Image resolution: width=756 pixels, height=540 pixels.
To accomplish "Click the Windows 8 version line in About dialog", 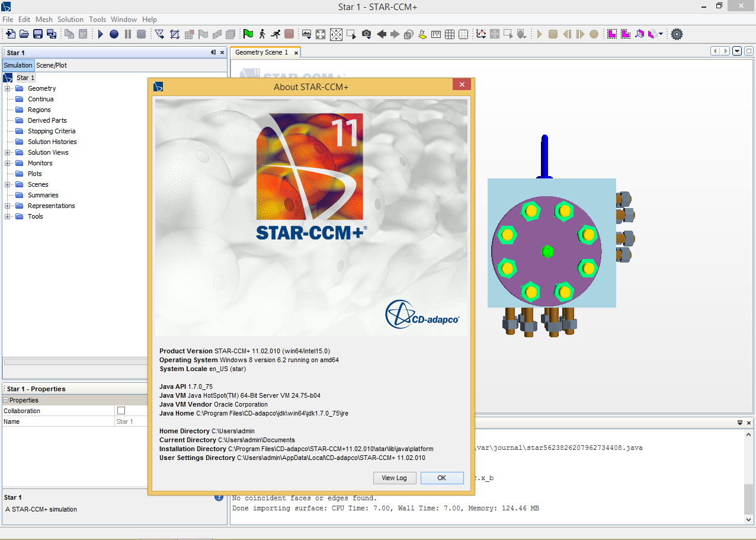I will [249, 360].
